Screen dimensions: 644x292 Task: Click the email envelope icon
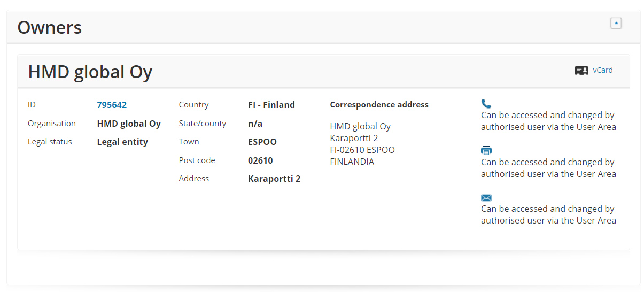click(x=486, y=198)
